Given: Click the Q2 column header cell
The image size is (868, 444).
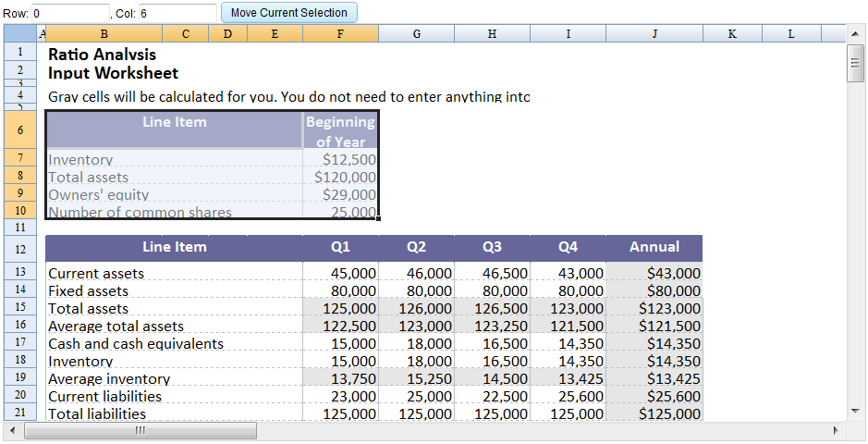Looking at the screenshot, I should 416,247.
